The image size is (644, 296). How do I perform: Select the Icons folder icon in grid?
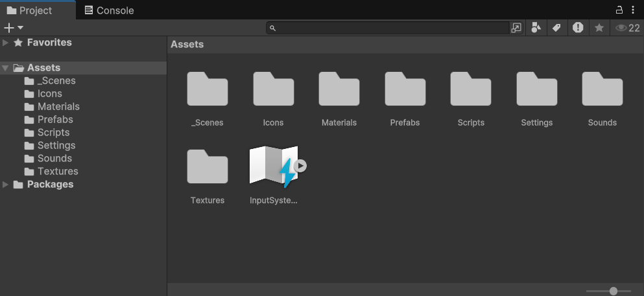[274, 89]
